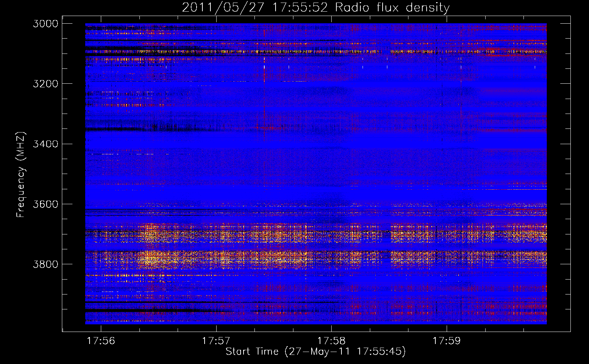Click the plot title "2011/05/27 17:55:52 Radio flux density"
This screenshot has height=364, width=589.
pos(316,8)
